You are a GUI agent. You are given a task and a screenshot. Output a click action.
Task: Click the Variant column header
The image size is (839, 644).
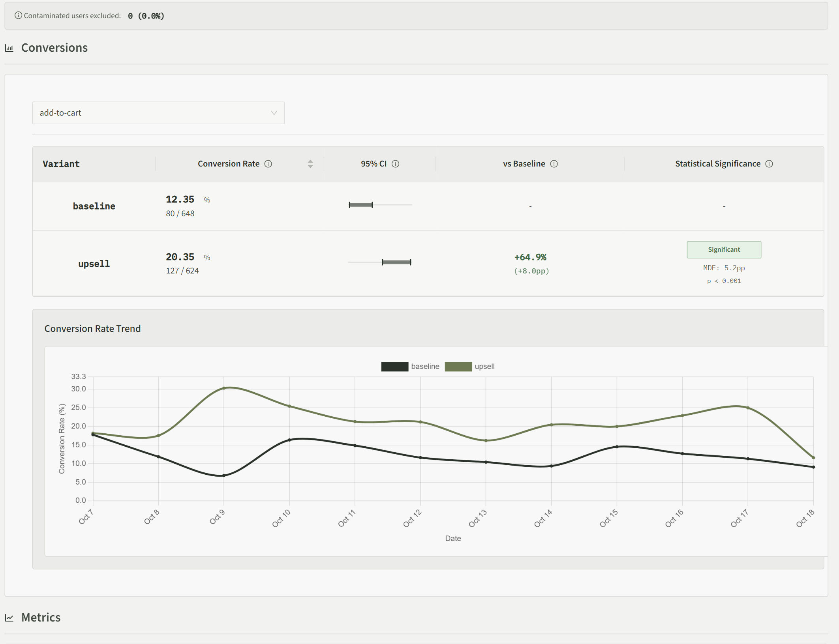pyautogui.click(x=61, y=164)
